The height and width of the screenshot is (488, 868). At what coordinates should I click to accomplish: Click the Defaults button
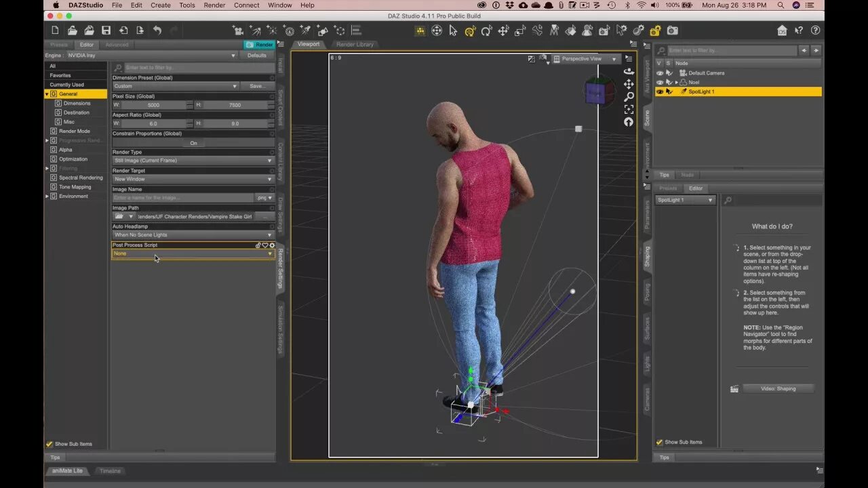pos(257,56)
